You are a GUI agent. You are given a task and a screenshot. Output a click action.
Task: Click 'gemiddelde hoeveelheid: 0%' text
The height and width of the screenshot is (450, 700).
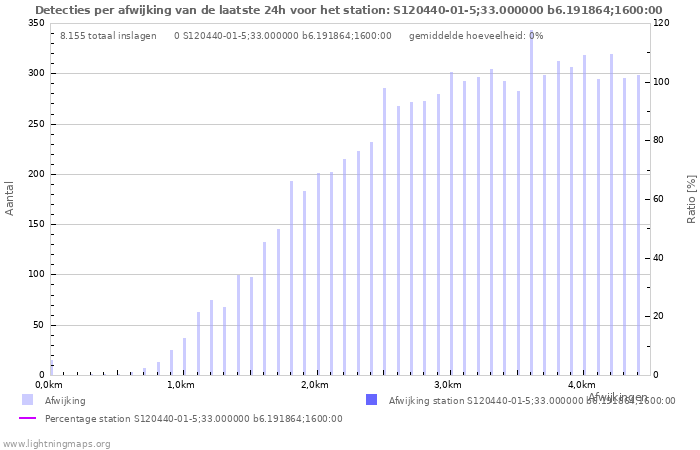(x=476, y=36)
